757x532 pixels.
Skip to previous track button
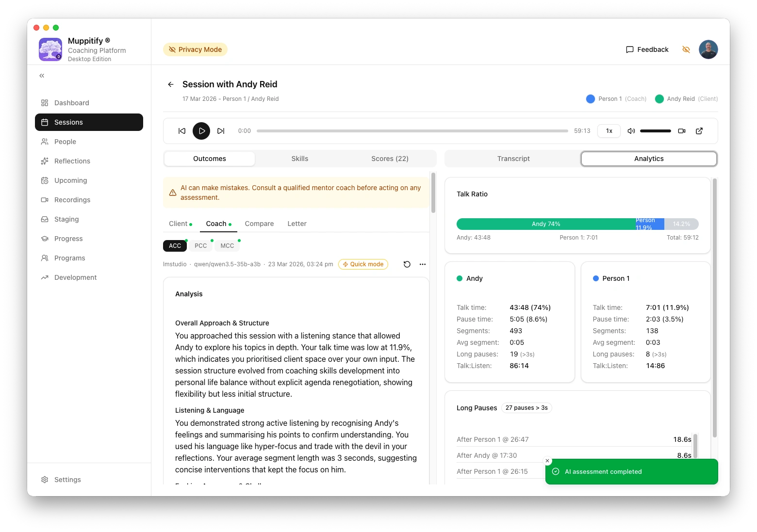pos(182,131)
